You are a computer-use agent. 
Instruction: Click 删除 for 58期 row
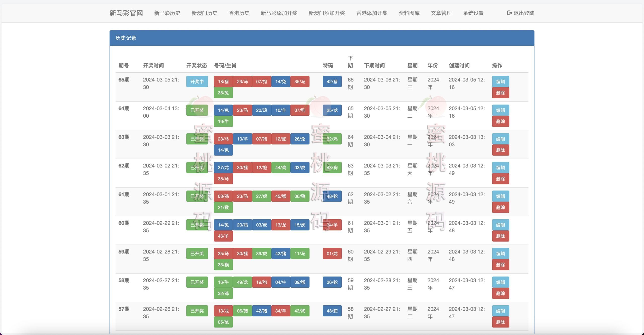pyautogui.click(x=500, y=293)
